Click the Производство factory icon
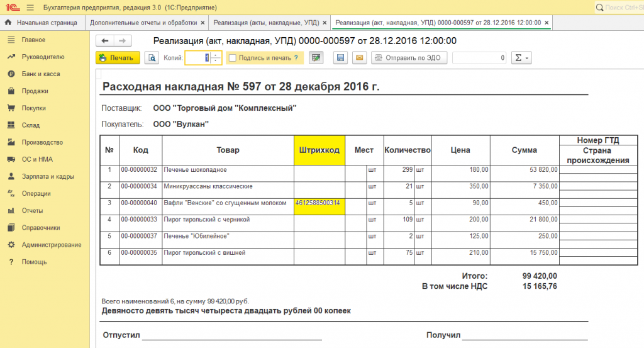The width and height of the screenshot is (644, 348). coord(11,142)
